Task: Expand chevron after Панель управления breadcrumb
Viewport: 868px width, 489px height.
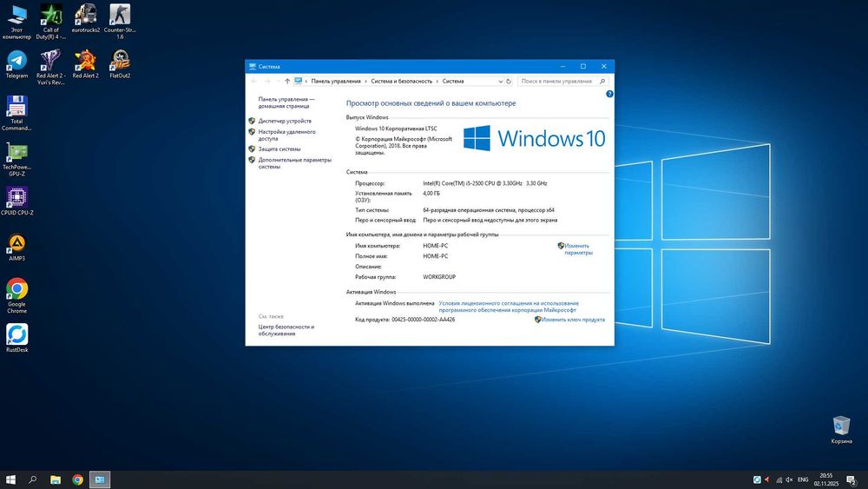Action: 365,82
